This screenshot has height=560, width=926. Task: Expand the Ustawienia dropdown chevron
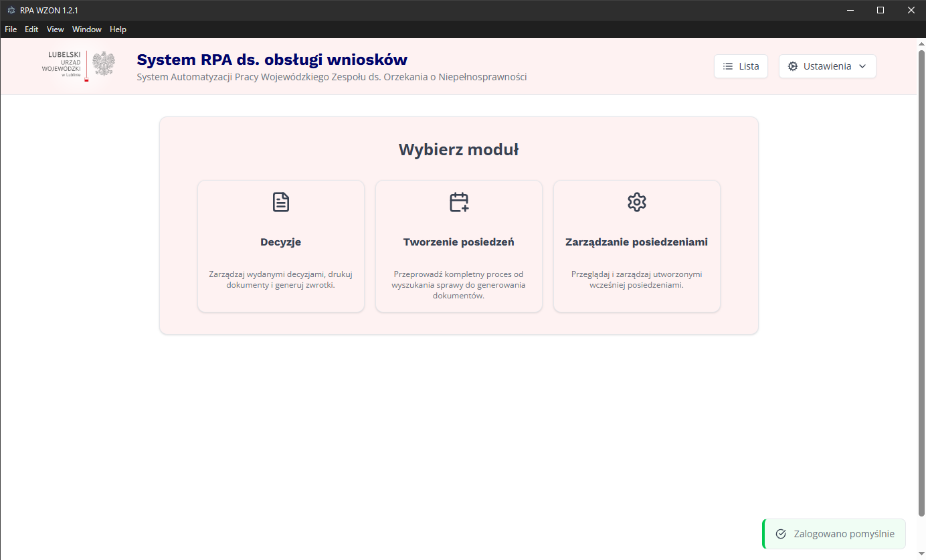click(862, 66)
